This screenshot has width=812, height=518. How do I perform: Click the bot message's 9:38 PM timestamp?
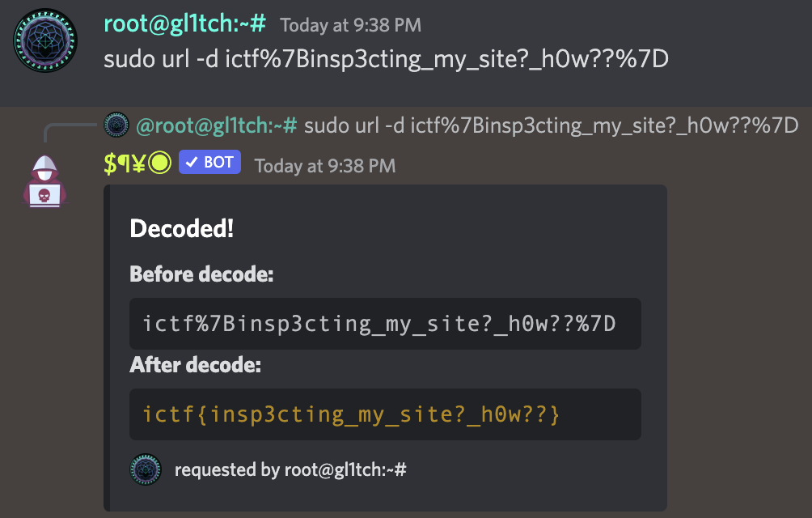(324, 166)
